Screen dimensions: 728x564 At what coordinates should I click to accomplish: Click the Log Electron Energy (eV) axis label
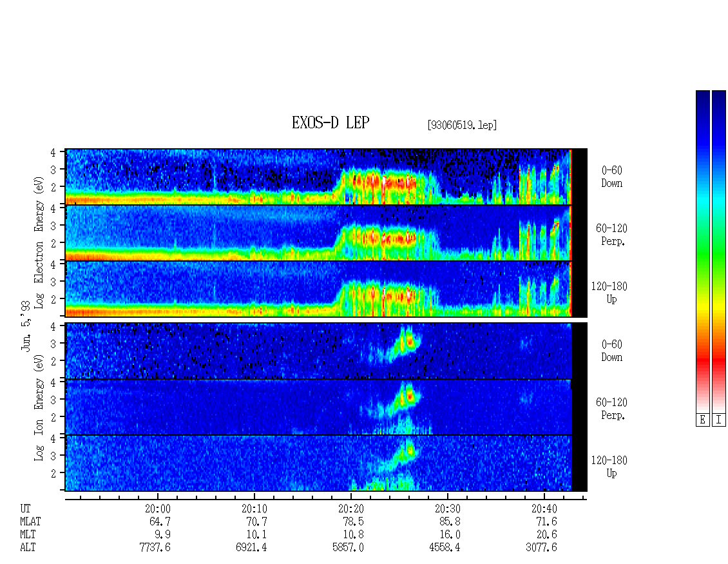click(39, 242)
